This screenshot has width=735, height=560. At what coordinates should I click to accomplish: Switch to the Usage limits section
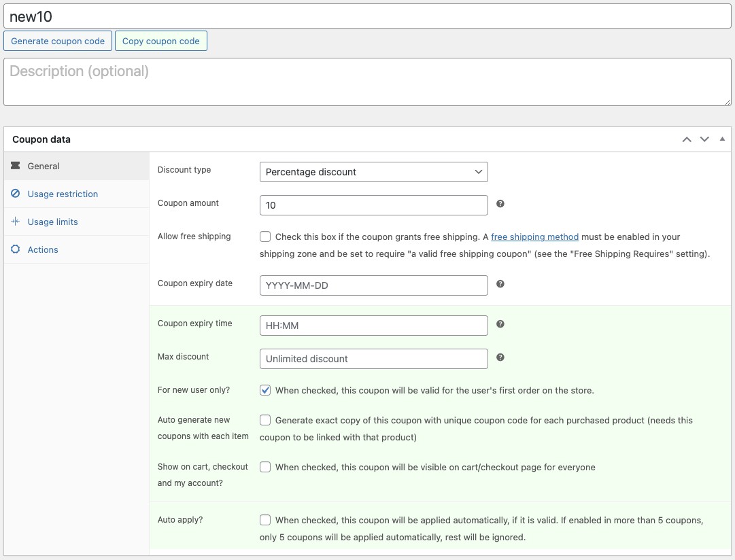pos(53,222)
